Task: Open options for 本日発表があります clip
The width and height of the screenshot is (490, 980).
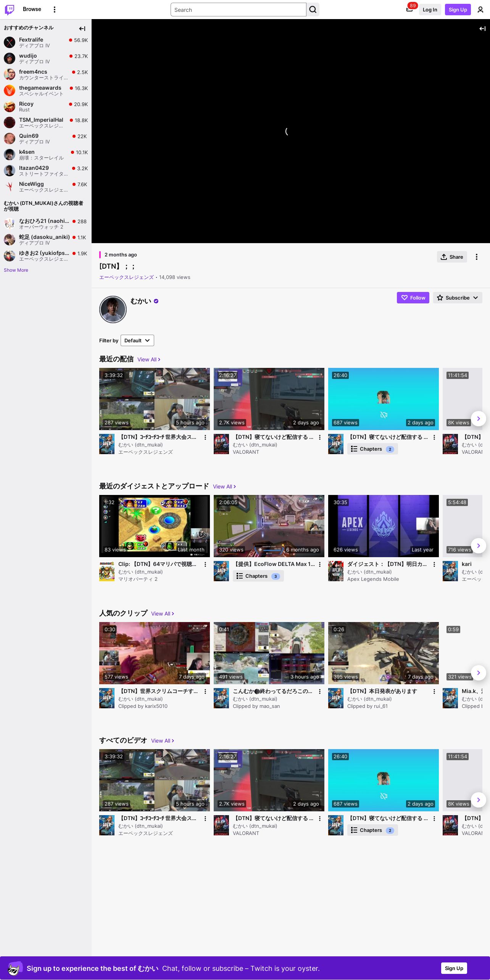Action: 434,691
